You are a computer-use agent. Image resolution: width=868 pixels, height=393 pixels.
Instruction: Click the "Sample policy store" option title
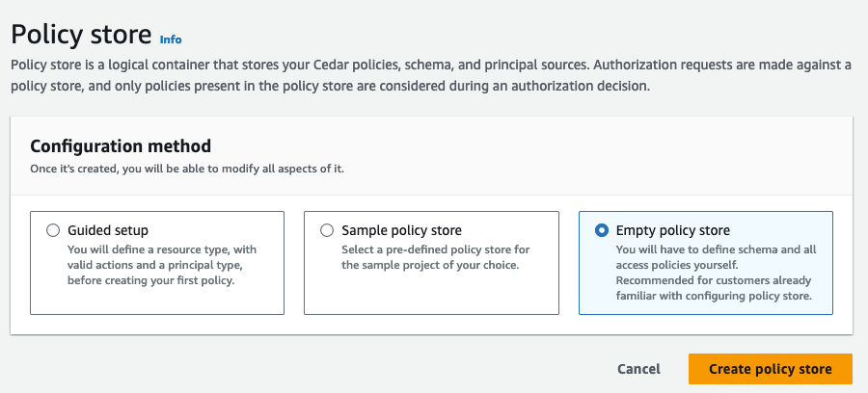(x=404, y=230)
